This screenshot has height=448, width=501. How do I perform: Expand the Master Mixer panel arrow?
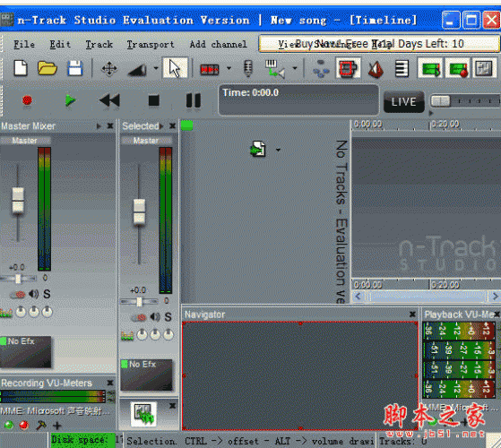click(x=99, y=126)
